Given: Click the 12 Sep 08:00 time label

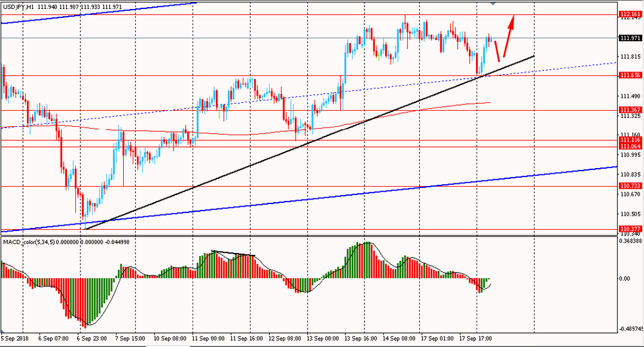Looking at the screenshot, I should tap(285, 339).
